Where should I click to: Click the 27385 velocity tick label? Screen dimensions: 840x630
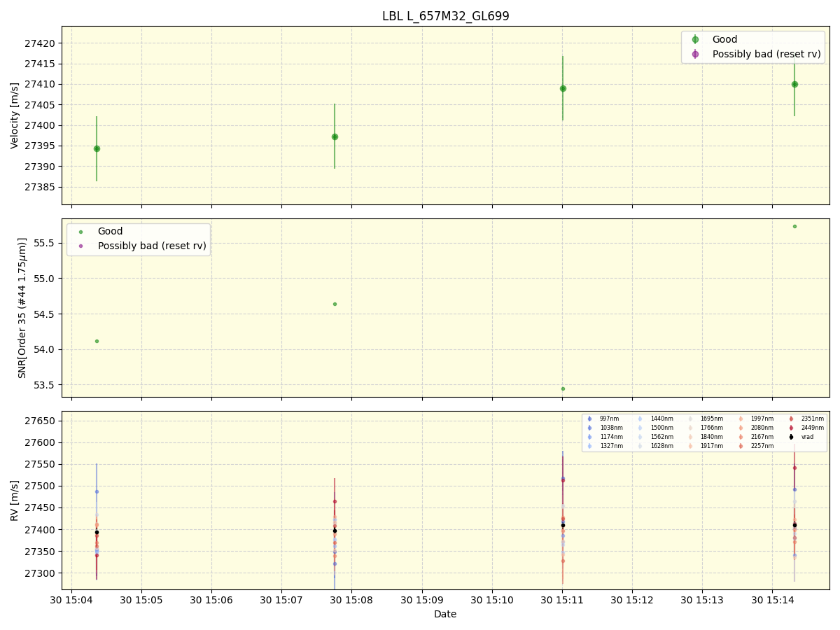41,188
